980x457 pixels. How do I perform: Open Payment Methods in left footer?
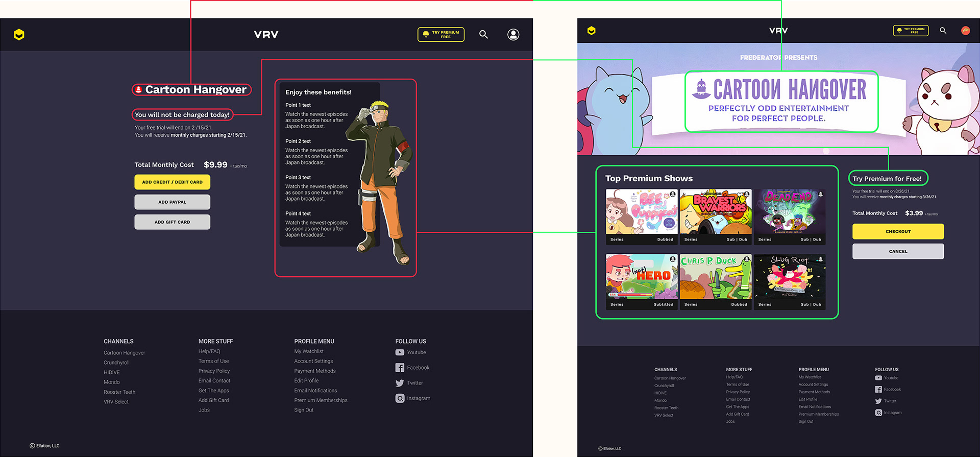[x=315, y=371]
